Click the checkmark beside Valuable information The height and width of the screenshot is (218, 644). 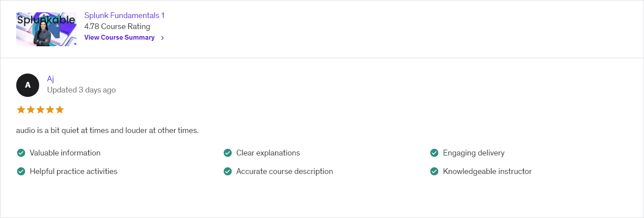21,153
